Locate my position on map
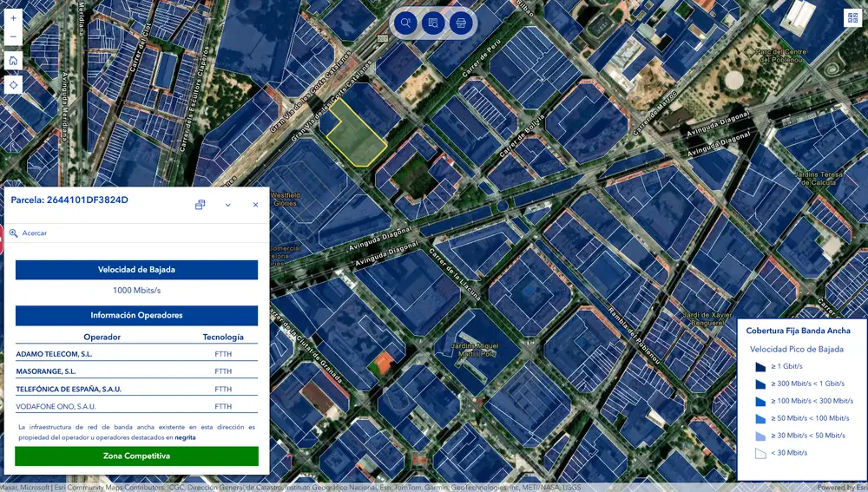 13,85
